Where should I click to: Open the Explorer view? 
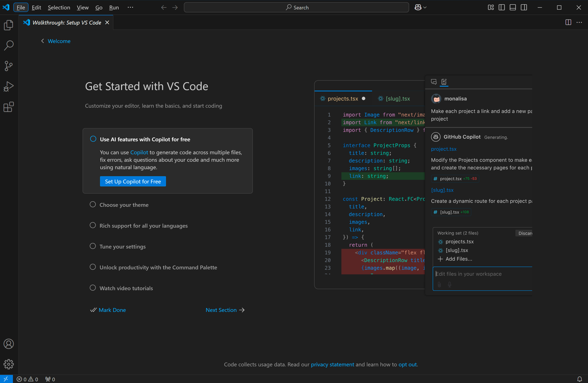pos(9,25)
